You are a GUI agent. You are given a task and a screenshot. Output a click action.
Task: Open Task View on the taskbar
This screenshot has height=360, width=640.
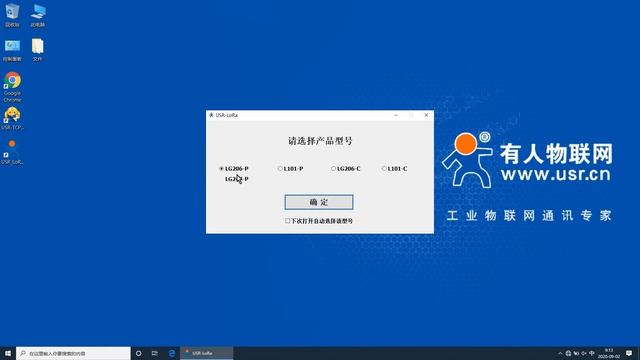click(x=155, y=353)
